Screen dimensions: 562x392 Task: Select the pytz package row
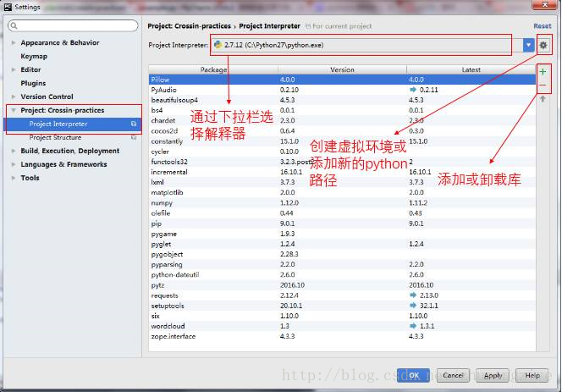click(342, 285)
